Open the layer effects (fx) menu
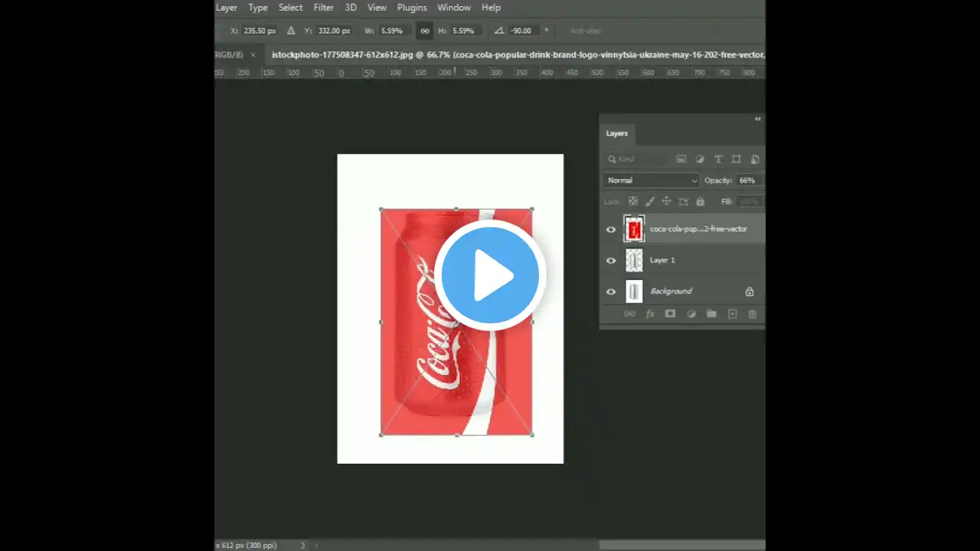 click(x=650, y=314)
